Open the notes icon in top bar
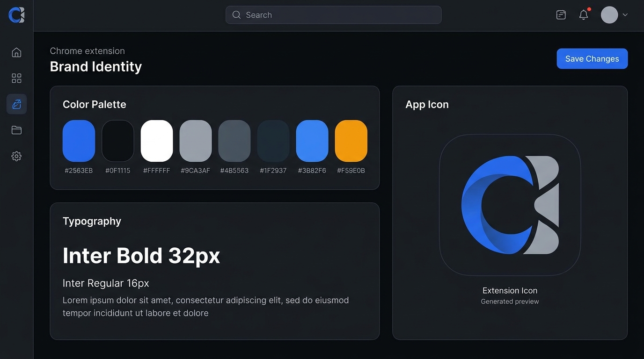Screen dimensions: 644x359 (x=561, y=15)
